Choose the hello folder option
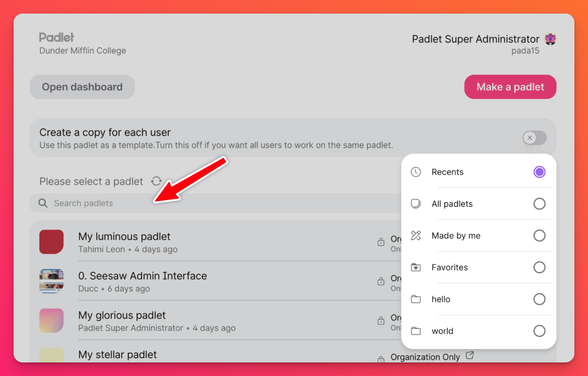Screen dimensions: 588x376 coord(441,299)
